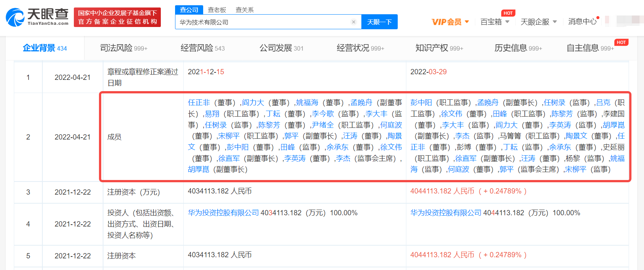Open 徐文伟 (董事) link in after column
The image size is (644, 270).
[451, 114]
